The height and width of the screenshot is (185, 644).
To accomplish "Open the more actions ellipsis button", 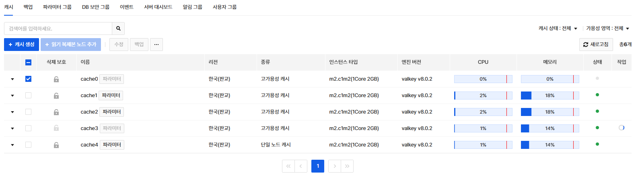I will [156, 45].
